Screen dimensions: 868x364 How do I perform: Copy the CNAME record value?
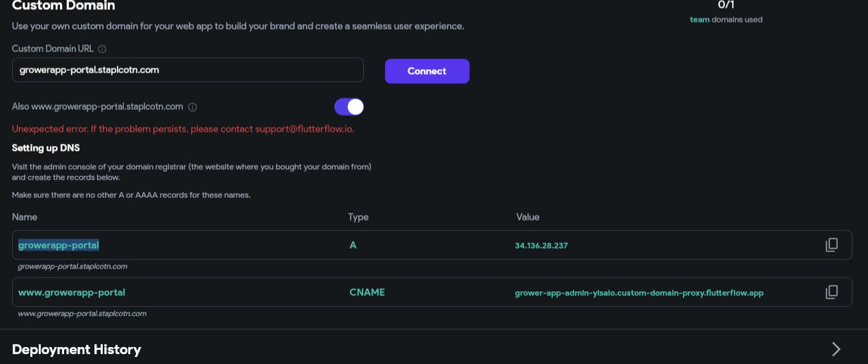(831, 292)
